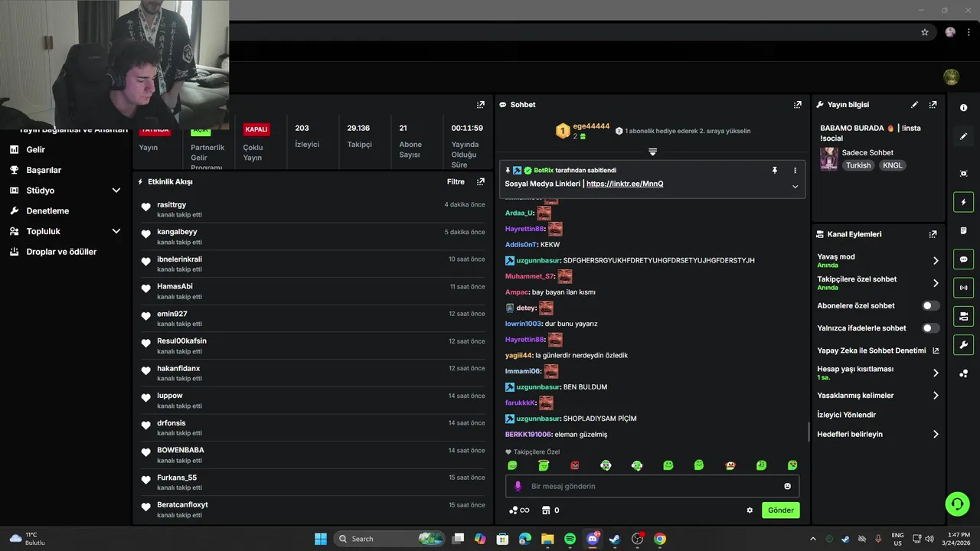Image resolution: width=980 pixels, height=551 pixels.
Task: Pop out the Etkinlik Akışı panel
Action: click(480, 182)
